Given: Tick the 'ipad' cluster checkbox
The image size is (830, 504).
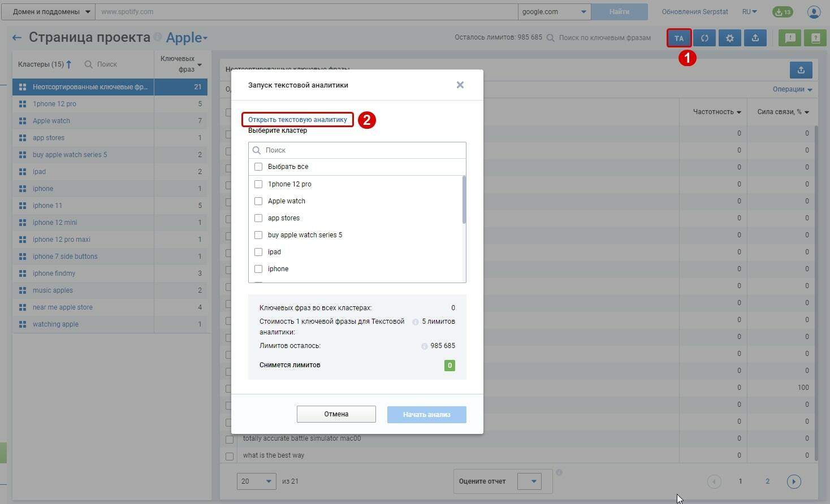Looking at the screenshot, I should click(x=258, y=252).
